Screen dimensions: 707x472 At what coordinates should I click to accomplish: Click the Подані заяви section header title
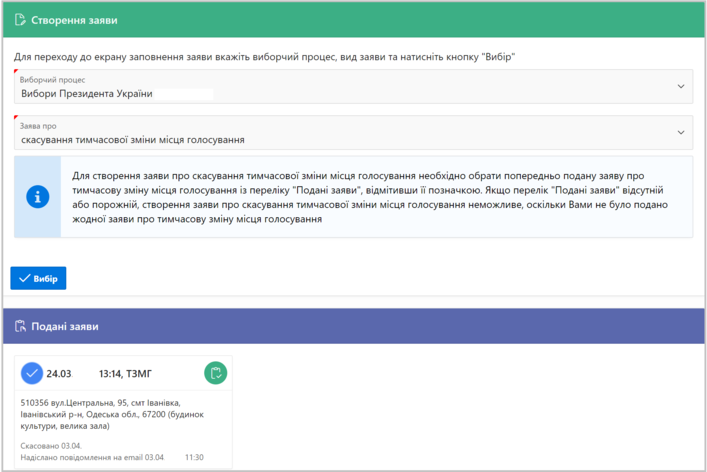pyautogui.click(x=65, y=327)
